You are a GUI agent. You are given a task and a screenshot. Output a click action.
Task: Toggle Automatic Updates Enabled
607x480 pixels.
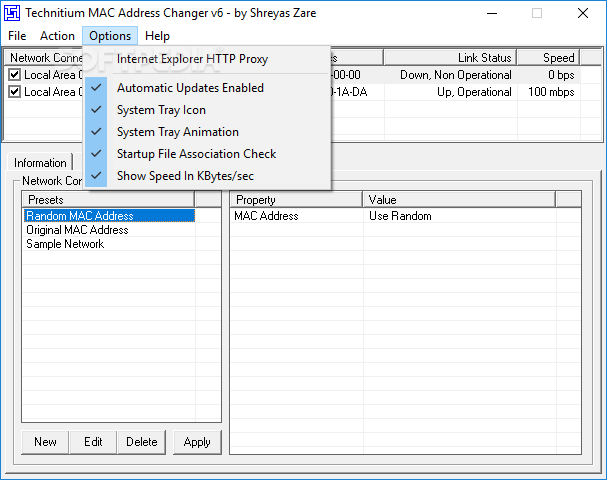click(x=207, y=88)
